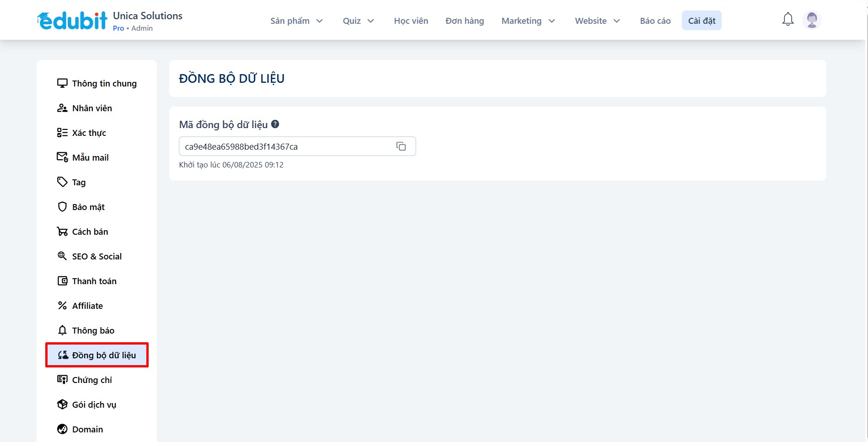Screen dimensions: 868x442
Task: Click the Thông báo bell icon in sidebar
Action: coord(62,330)
